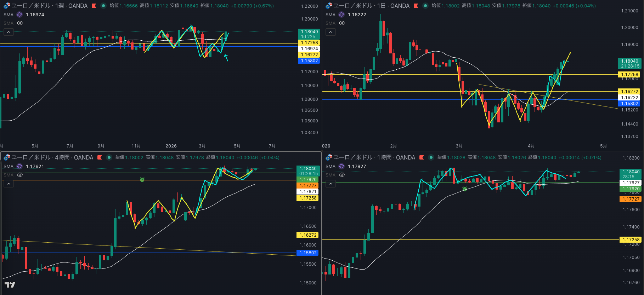Select the orange 1.17727 price label on 1-hour chart

pos(631,199)
